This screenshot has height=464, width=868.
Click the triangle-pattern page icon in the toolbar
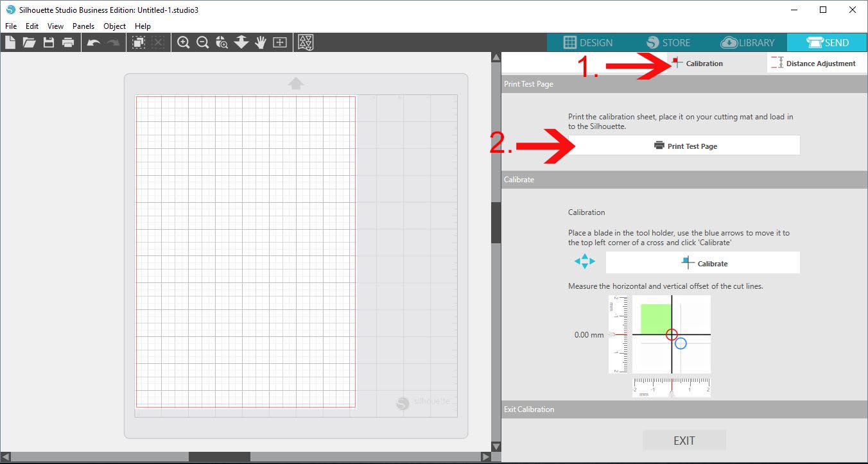point(306,42)
